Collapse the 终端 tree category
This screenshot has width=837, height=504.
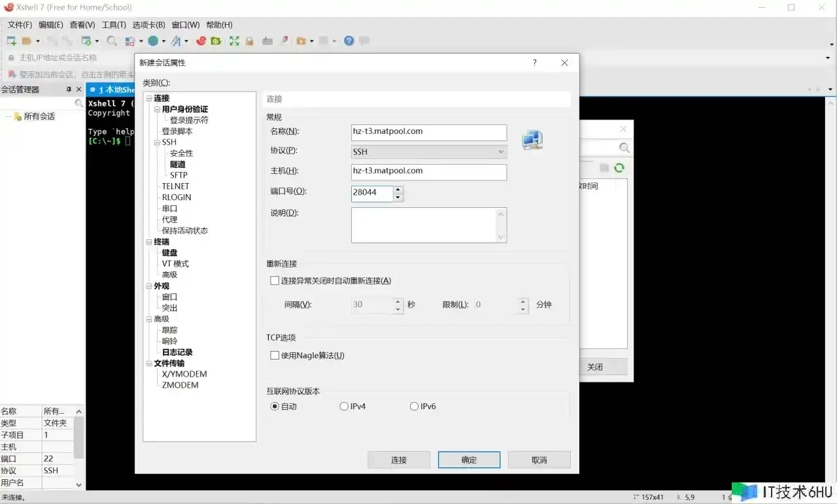149,242
